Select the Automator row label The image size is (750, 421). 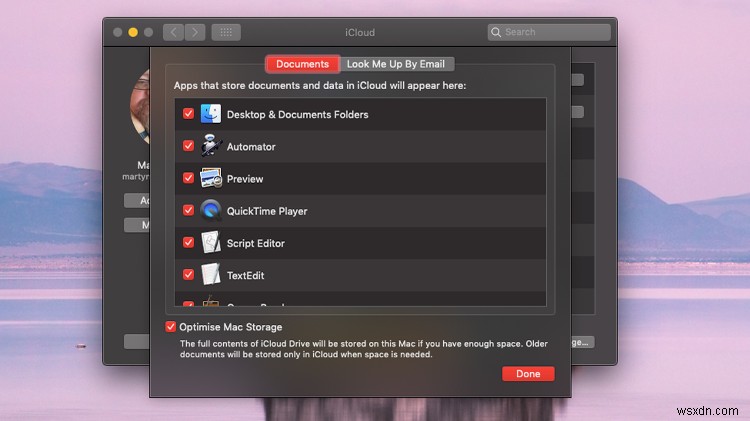[251, 147]
